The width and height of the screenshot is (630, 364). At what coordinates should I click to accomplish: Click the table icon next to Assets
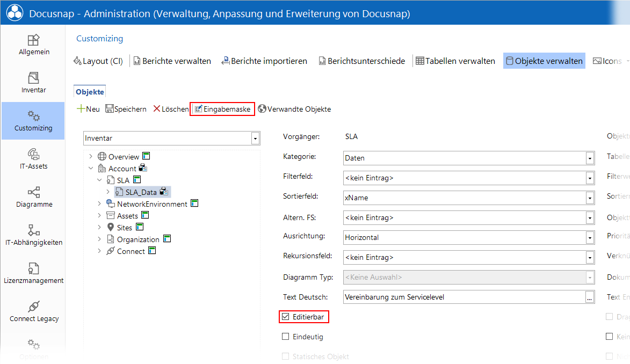tap(145, 215)
